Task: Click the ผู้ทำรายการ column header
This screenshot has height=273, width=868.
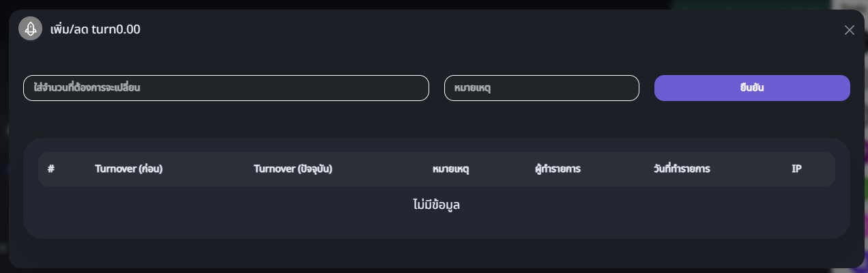Action: coord(558,169)
